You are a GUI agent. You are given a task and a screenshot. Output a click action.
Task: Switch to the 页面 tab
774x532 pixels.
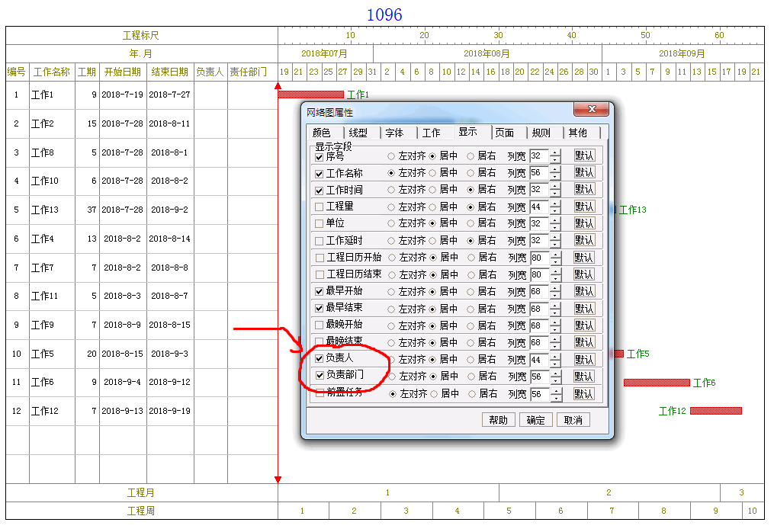click(x=504, y=133)
